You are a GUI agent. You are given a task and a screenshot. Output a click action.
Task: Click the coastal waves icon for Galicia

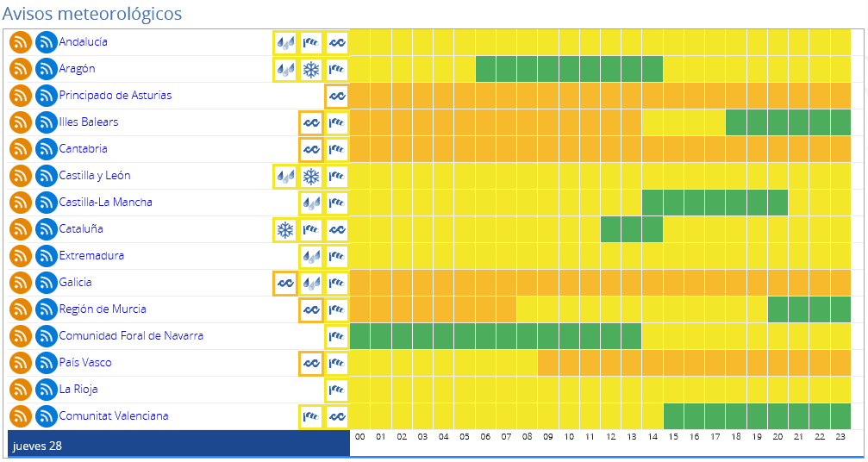pyautogui.click(x=285, y=283)
